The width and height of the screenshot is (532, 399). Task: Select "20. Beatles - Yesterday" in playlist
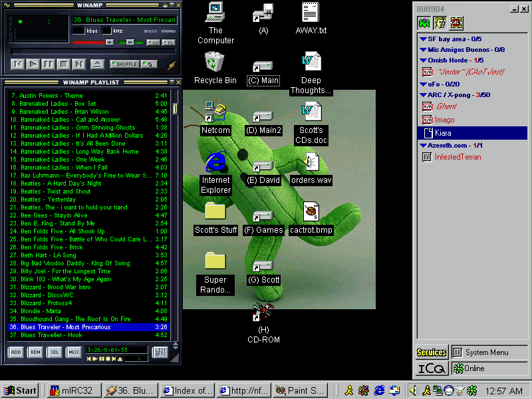[88, 199]
